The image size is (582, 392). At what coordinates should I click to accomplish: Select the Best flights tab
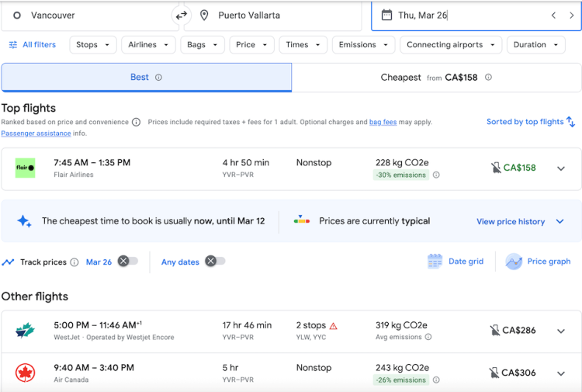click(146, 78)
